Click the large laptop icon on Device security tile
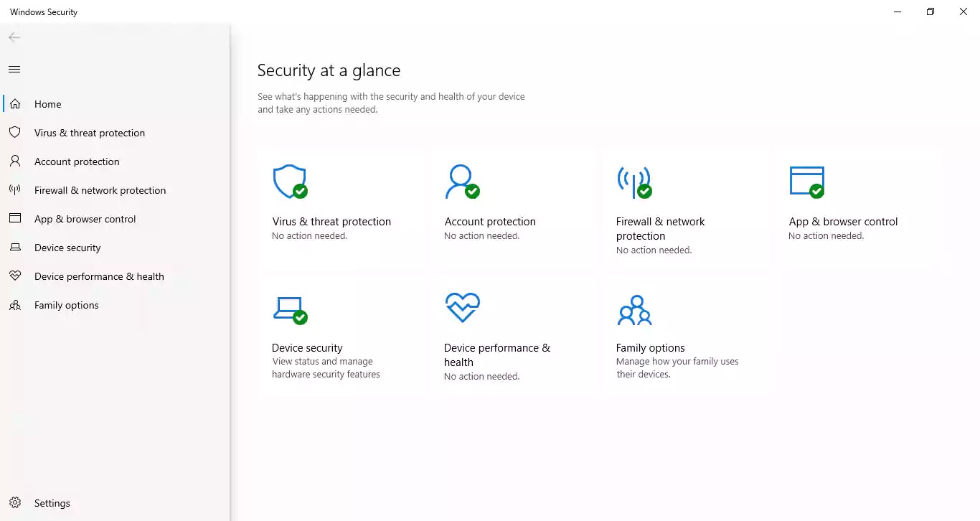 point(290,310)
